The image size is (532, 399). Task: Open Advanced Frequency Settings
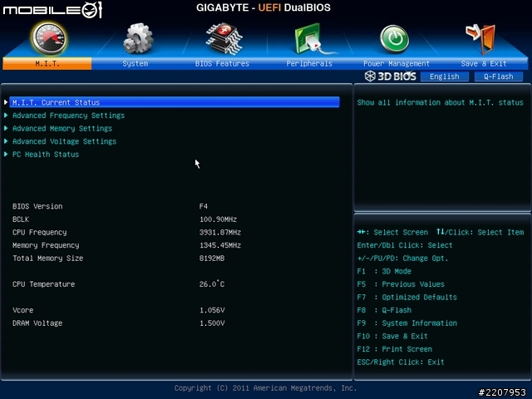pyautogui.click(x=68, y=116)
